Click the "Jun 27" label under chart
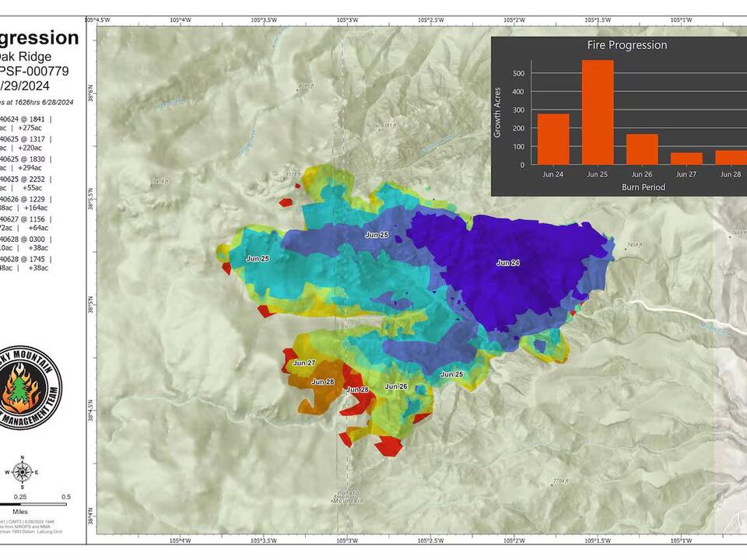The width and height of the screenshot is (747, 560). point(686,174)
